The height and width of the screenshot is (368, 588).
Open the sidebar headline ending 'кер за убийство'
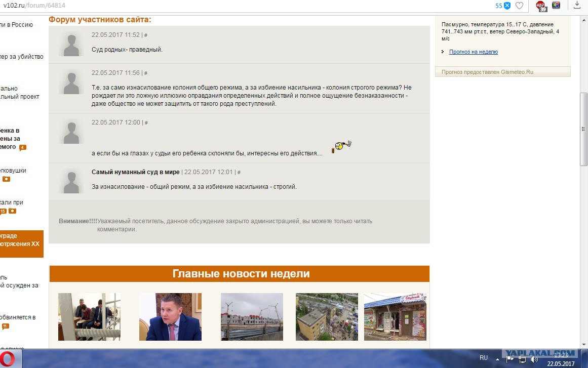coord(22,57)
